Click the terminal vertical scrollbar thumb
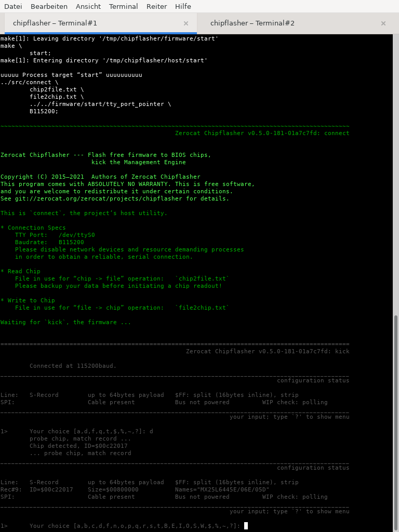The height and width of the screenshot is (532, 399). [396, 423]
